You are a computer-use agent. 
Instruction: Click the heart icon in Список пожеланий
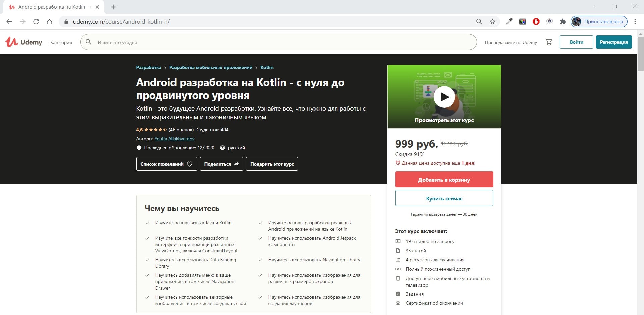point(190,164)
